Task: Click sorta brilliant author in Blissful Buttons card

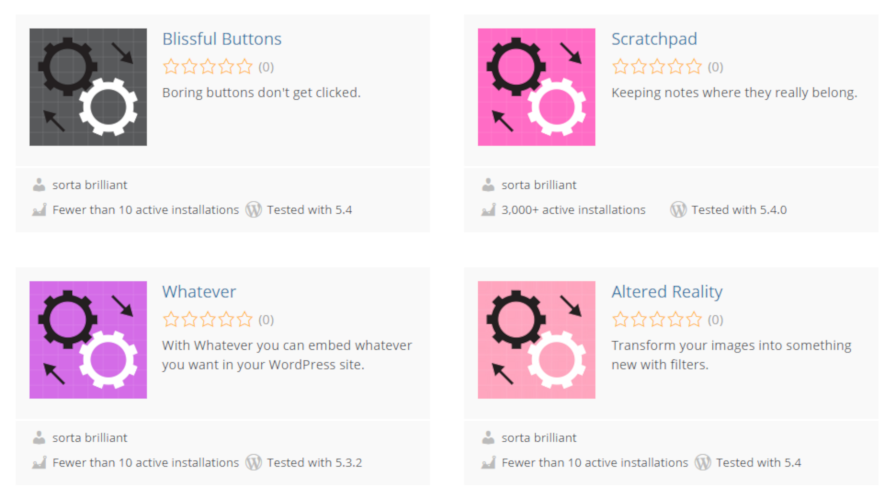Action: [x=90, y=185]
